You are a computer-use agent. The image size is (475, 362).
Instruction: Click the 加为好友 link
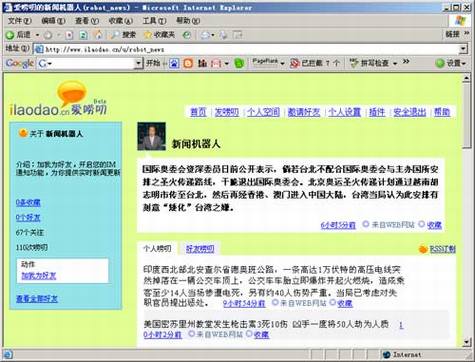(x=39, y=276)
